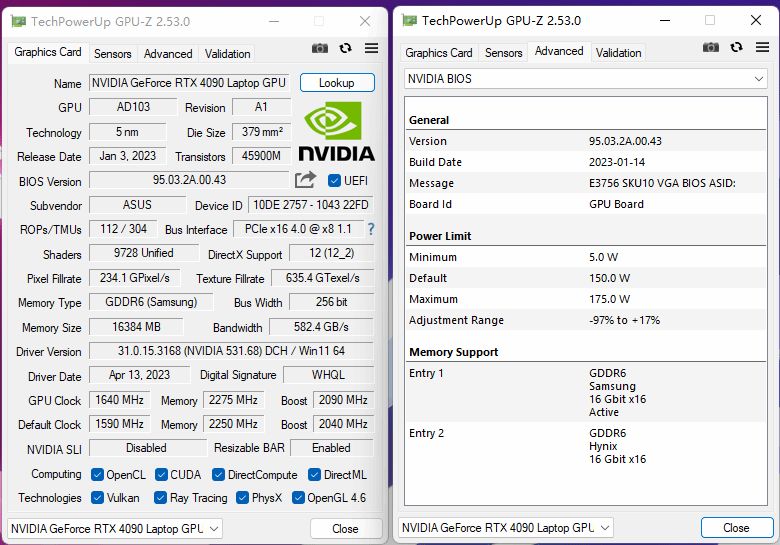Click the Bandwidth 582.4 GB/s field

click(x=321, y=327)
